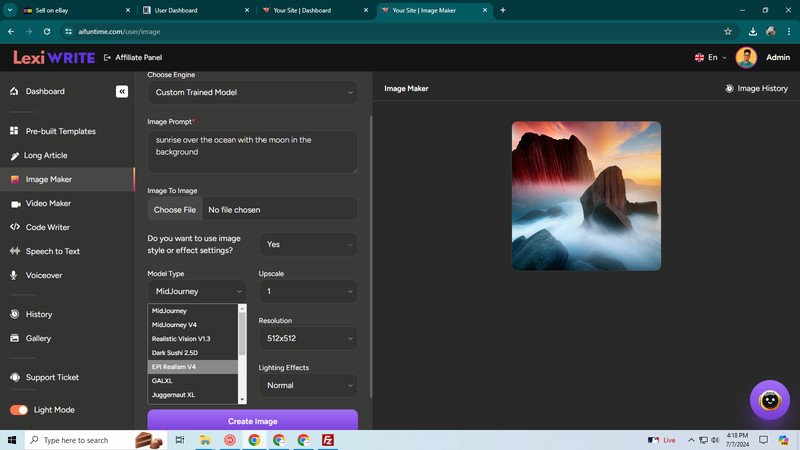The image size is (800, 450).
Task: Click the Create Image button
Action: tap(253, 421)
